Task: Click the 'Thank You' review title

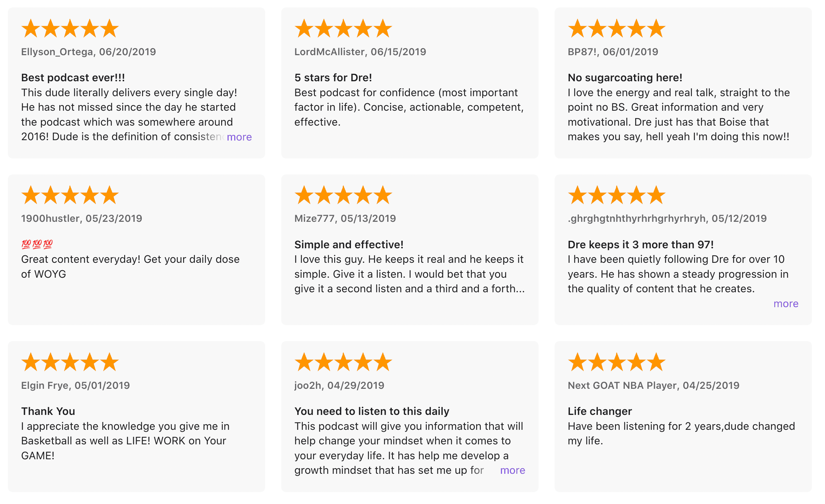Action: click(x=48, y=411)
